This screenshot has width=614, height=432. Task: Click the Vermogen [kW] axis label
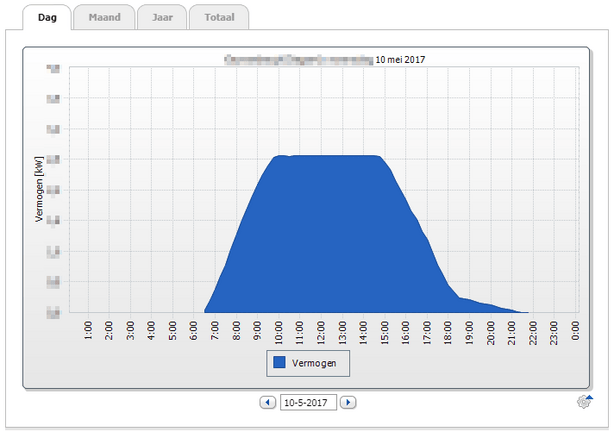click(40, 187)
